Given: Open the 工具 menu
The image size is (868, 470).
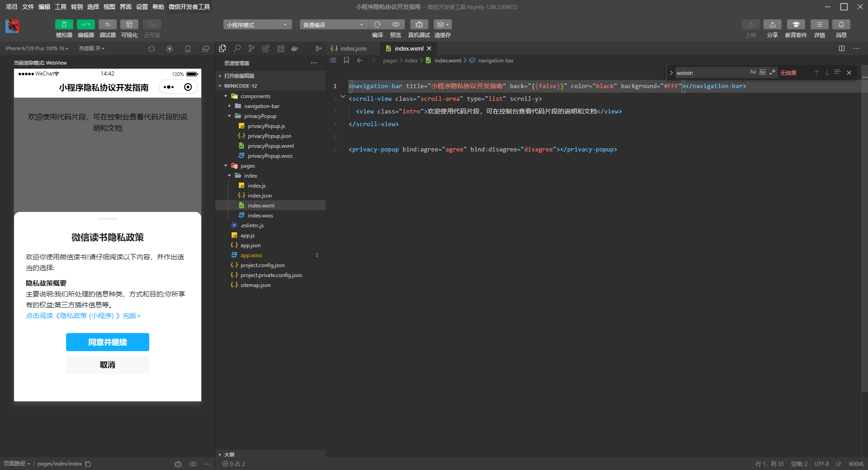Looking at the screenshot, I should click(x=61, y=7).
